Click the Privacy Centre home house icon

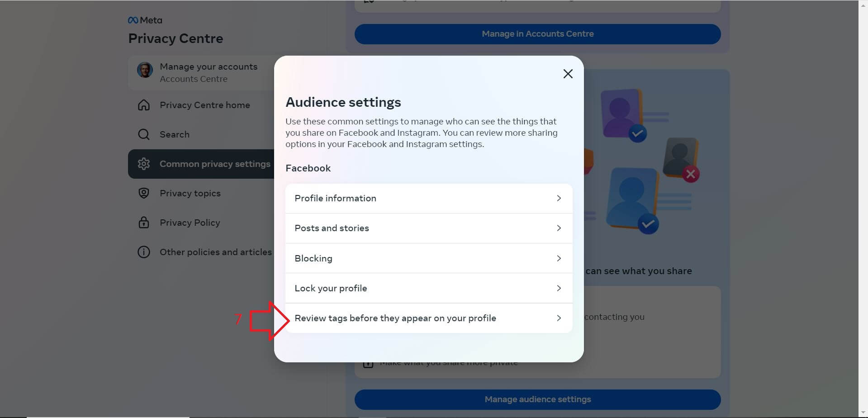click(x=144, y=105)
